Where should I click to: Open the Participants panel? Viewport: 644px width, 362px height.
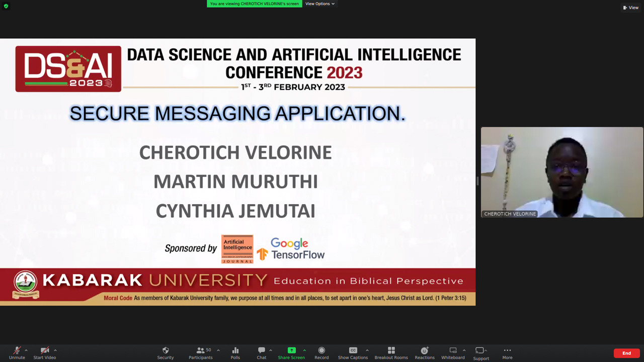click(x=201, y=353)
